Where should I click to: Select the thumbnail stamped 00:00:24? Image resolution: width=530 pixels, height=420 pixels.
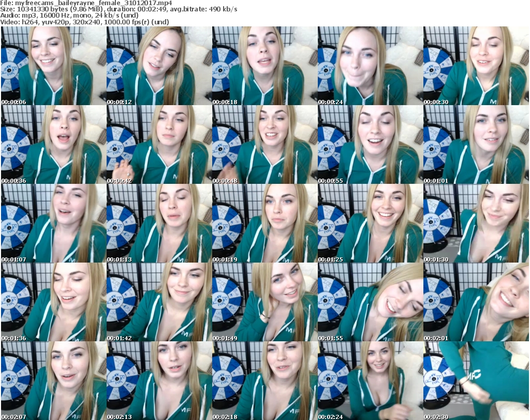370,66
